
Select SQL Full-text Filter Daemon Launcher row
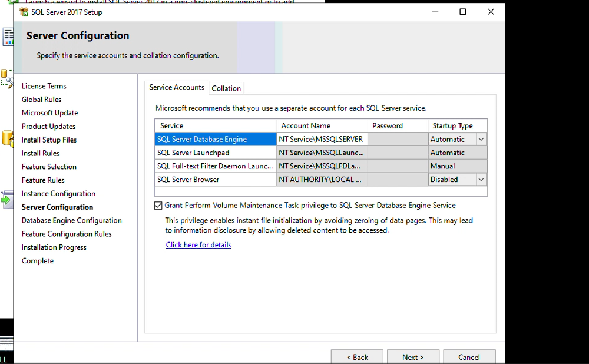[x=216, y=166]
